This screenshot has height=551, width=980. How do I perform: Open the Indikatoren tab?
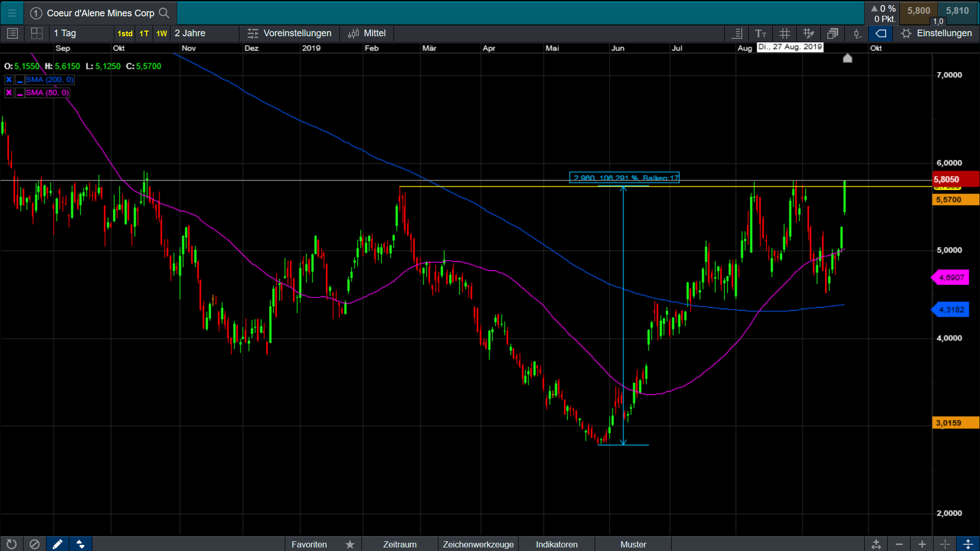(x=556, y=544)
